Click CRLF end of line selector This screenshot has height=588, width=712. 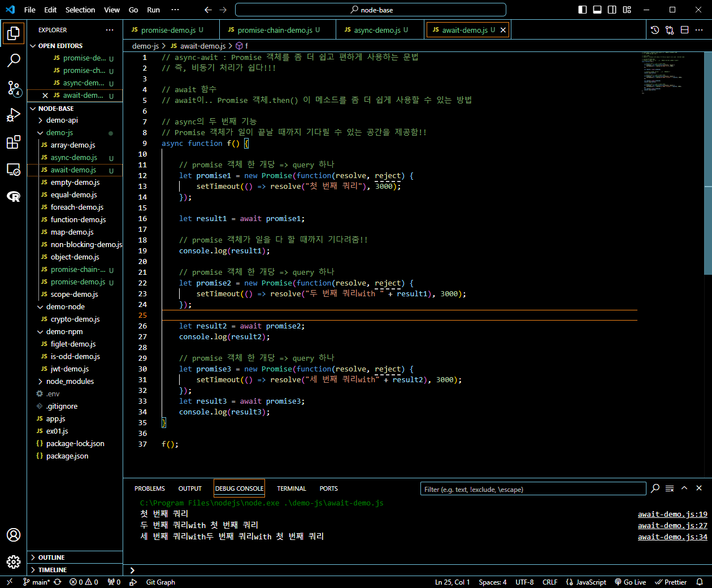(x=550, y=582)
